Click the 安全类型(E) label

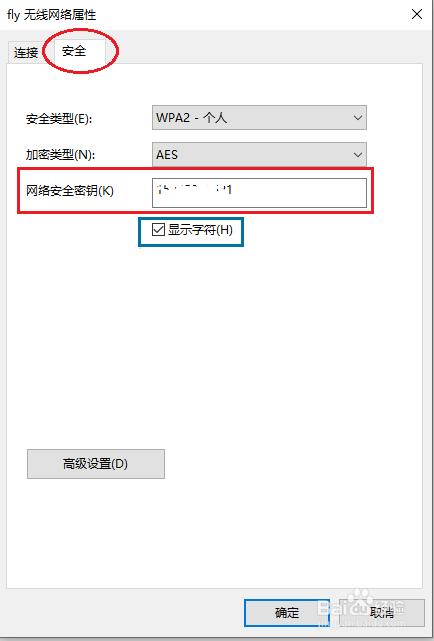pyautogui.click(x=59, y=119)
